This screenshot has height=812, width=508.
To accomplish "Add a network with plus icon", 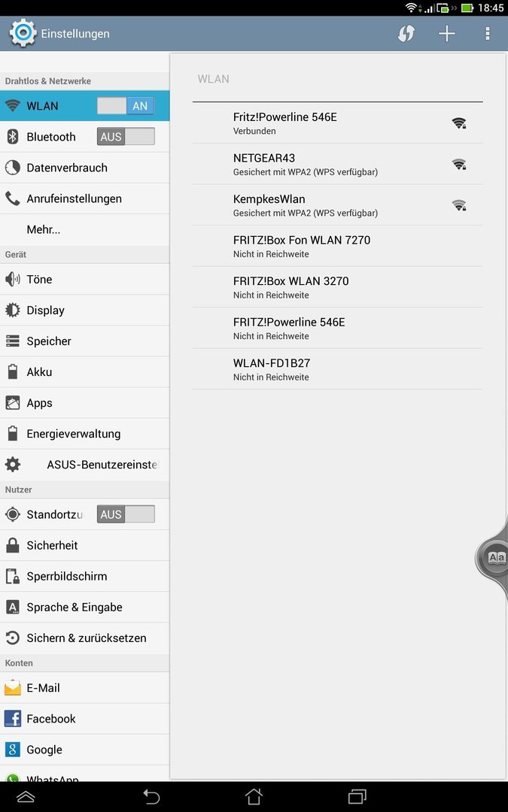I will coord(446,34).
